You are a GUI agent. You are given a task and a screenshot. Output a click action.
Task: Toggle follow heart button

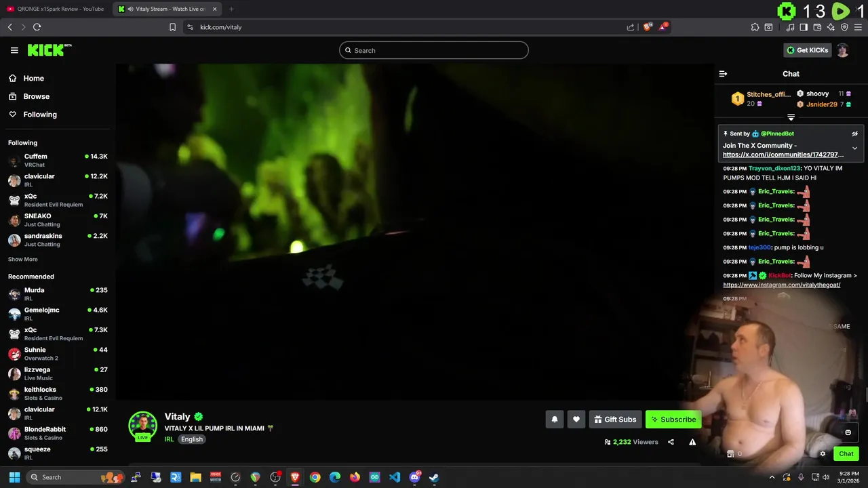[x=576, y=420]
